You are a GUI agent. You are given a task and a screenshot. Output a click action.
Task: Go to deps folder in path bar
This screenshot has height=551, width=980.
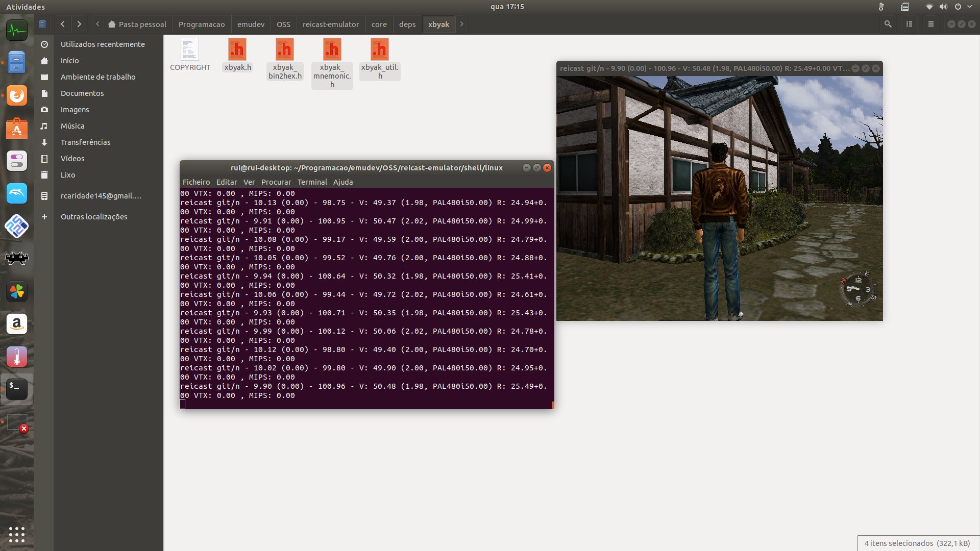coord(407,24)
